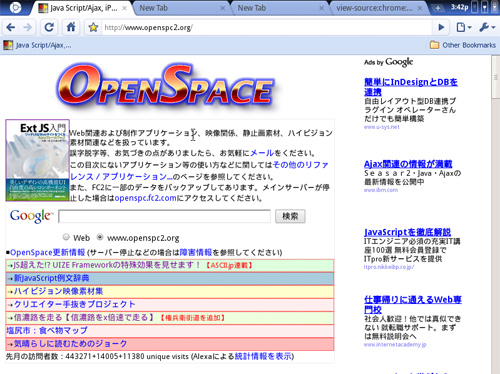Open the UIZE Framework article link
The height and width of the screenshot is (374, 500).
pyautogui.click(x=106, y=265)
